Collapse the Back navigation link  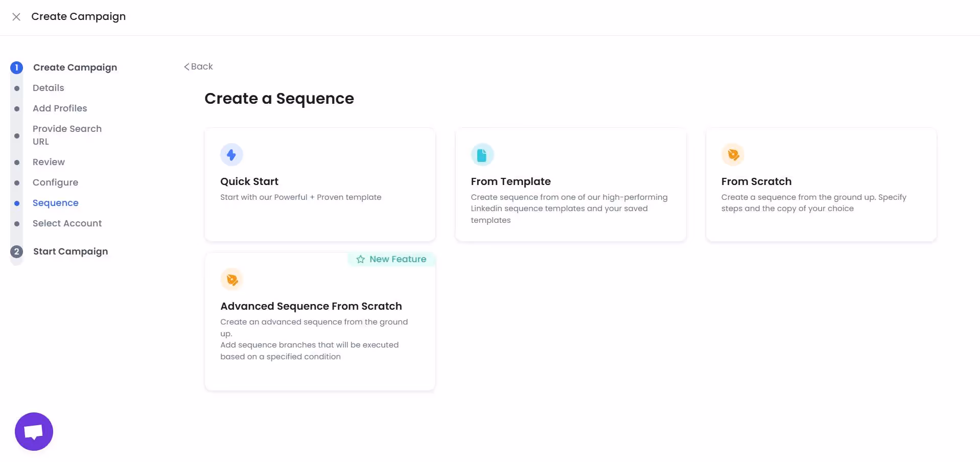[198, 66]
